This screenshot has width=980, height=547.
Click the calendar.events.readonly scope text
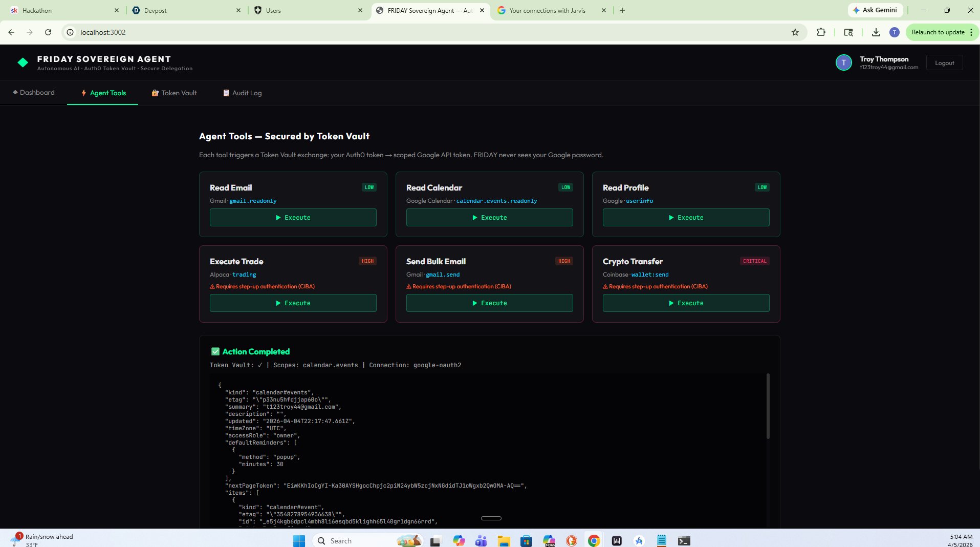pyautogui.click(x=496, y=201)
